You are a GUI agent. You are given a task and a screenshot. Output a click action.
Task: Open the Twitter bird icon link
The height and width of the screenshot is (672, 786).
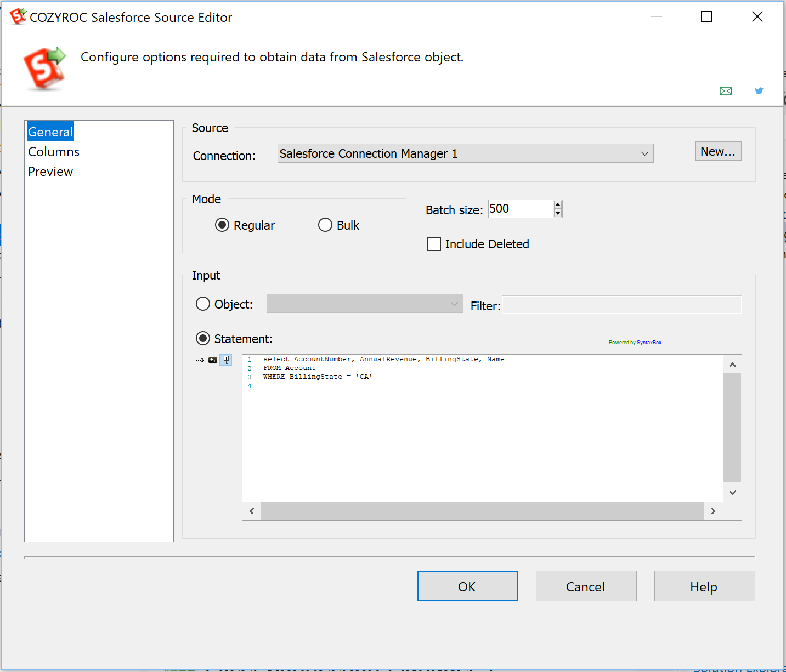click(759, 91)
